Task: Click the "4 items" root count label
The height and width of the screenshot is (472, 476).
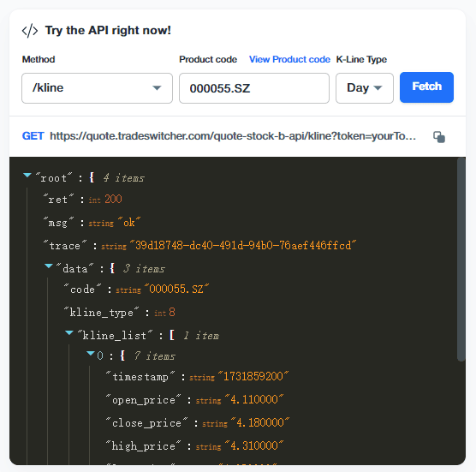Action: (123, 178)
